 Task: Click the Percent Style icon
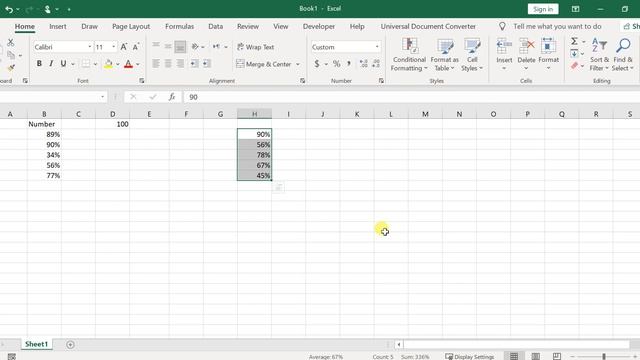click(336, 64)
